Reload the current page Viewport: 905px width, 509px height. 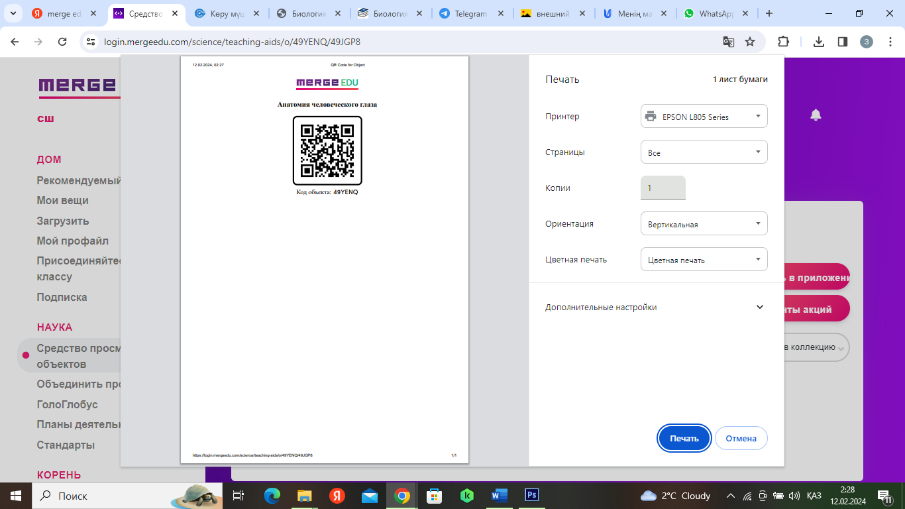click(62, 42)
